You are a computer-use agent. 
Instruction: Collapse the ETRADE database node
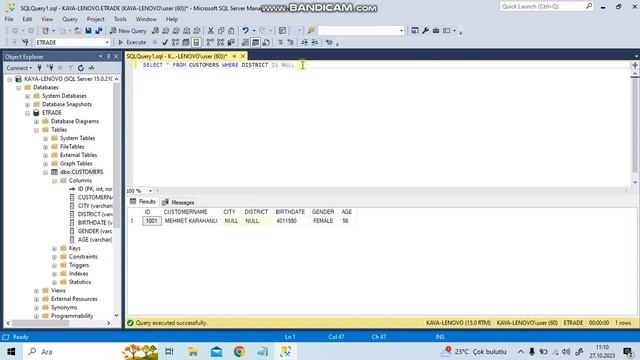[27, 113]
